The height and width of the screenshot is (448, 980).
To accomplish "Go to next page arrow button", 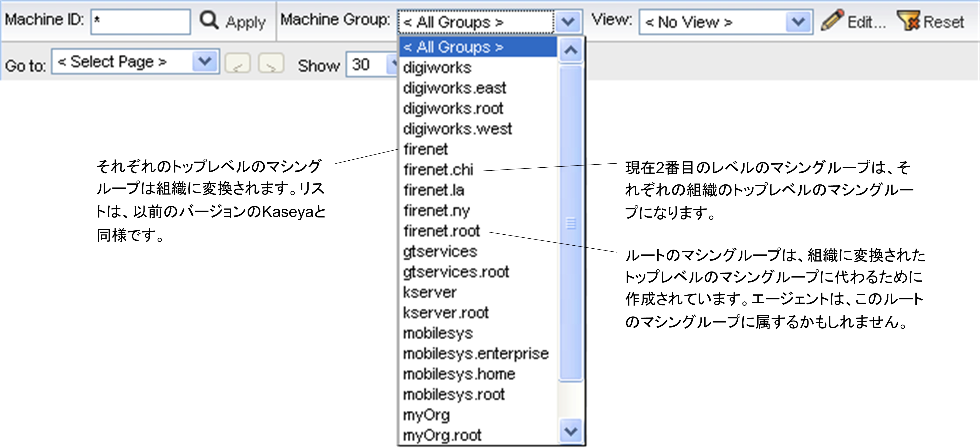I will pyautogui.click(x=271, y=63).
